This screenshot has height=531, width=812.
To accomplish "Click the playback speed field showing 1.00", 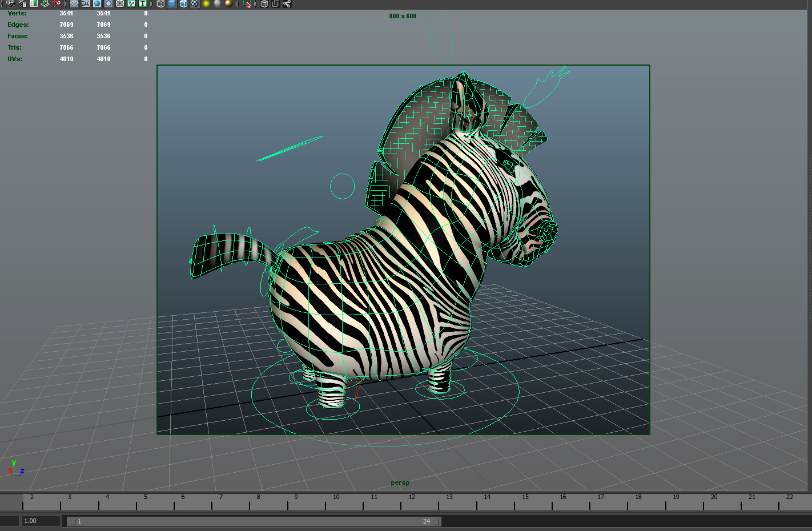I will (x=40, y=520).
